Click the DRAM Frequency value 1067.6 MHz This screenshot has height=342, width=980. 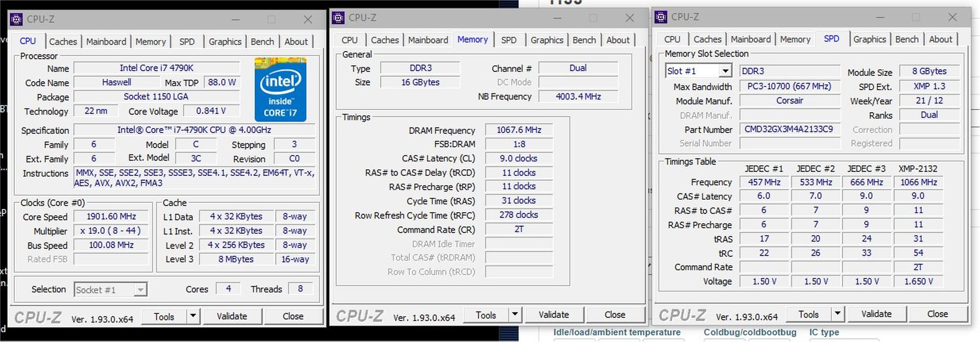pyautogui.click(x=519, y=130)
